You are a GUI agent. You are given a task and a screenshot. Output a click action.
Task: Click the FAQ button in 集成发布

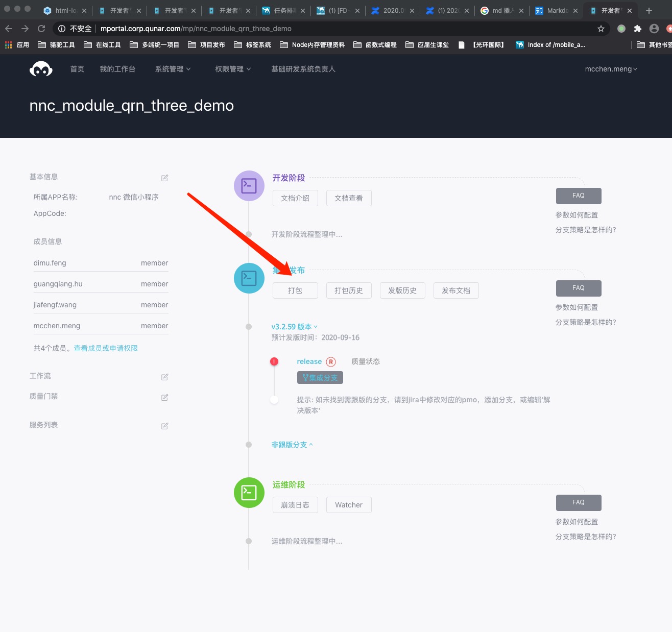(579, 288)
